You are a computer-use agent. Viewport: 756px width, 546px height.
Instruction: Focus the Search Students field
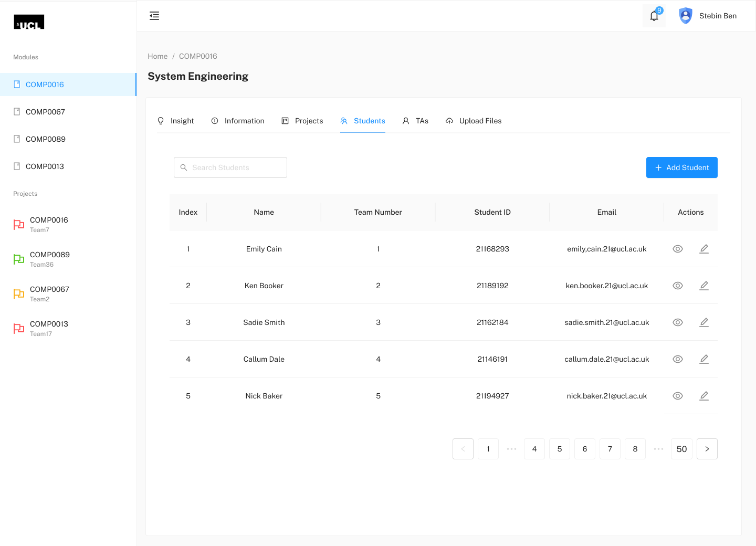[230, 167]
